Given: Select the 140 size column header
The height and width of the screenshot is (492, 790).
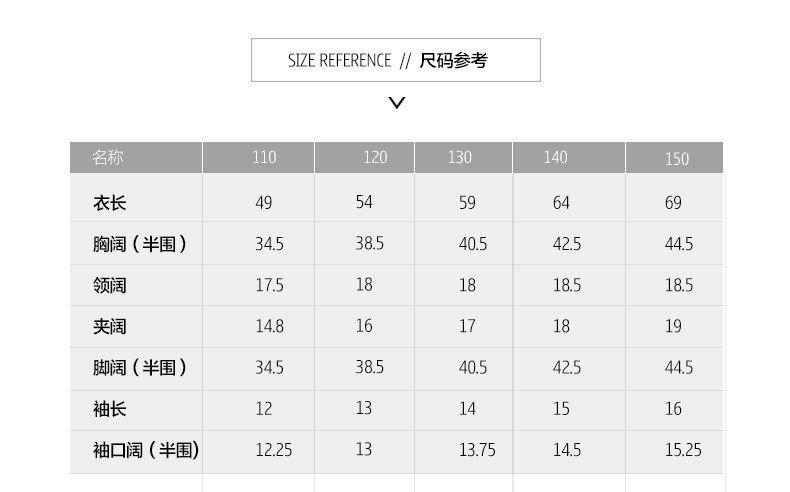Looking at the screenshot, I should click(556, 158).
